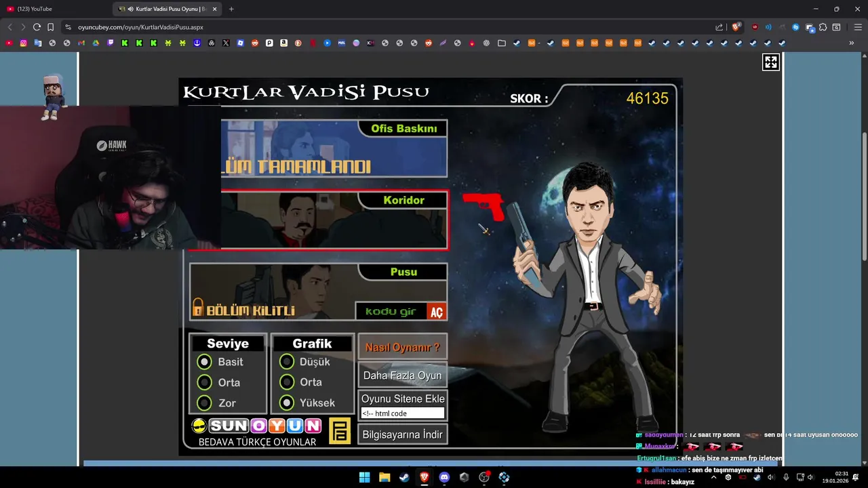
Task: Click the volume icon in system tray
Action: click(x=810, y=477)
